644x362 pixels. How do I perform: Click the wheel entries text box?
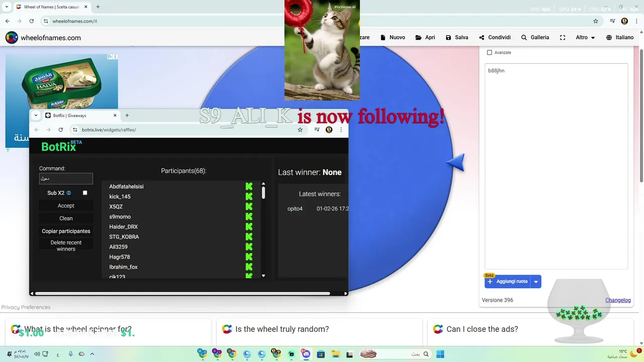556,166
